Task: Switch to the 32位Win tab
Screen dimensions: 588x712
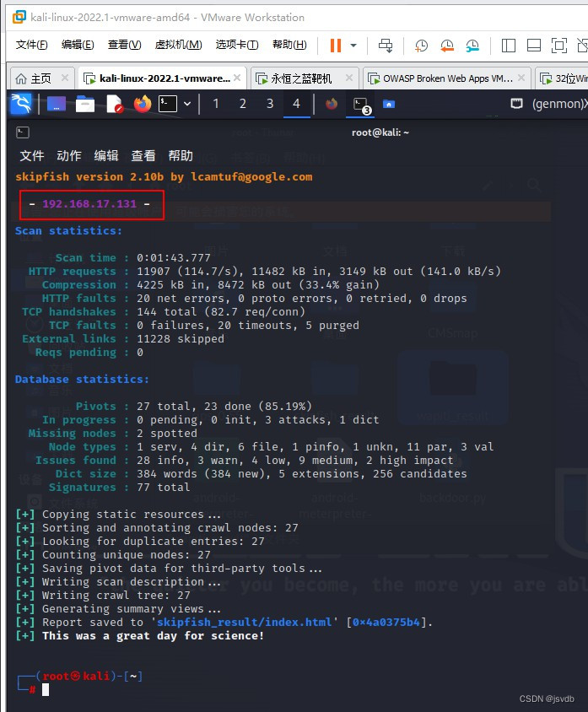Action: pos(563,78)
